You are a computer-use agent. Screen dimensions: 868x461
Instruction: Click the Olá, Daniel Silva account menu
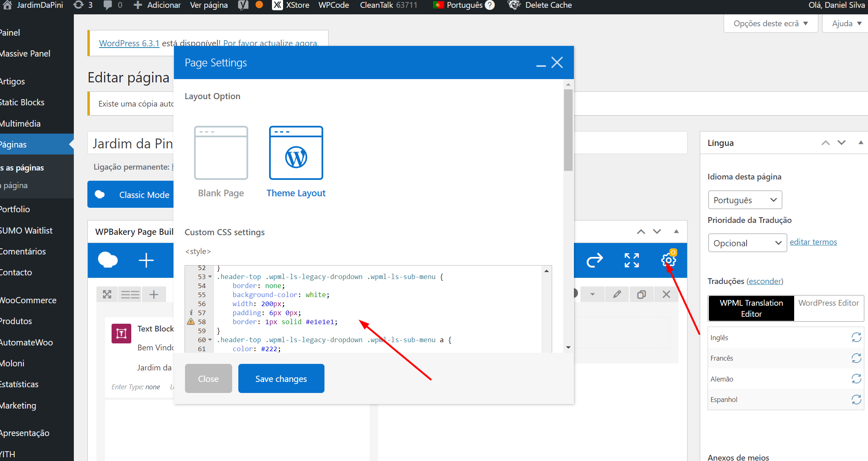(836, 5)
